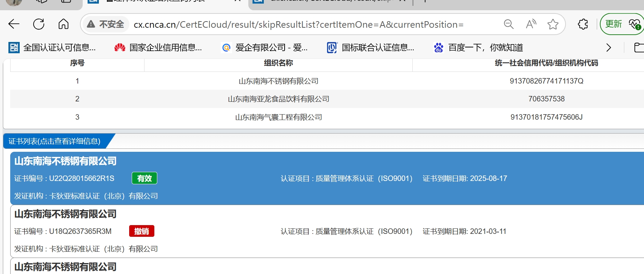Open the browser essentials heart icon

[635, 24]
